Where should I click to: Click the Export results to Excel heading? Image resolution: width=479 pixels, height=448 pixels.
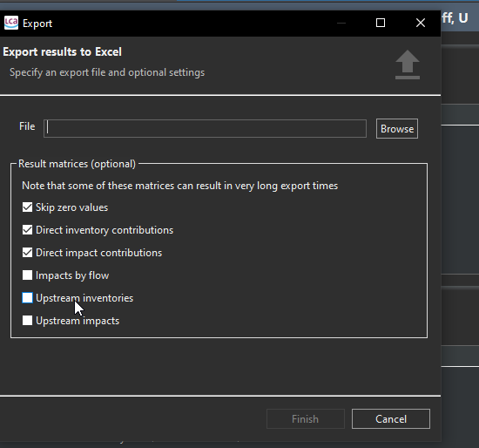tap(63, 52)
